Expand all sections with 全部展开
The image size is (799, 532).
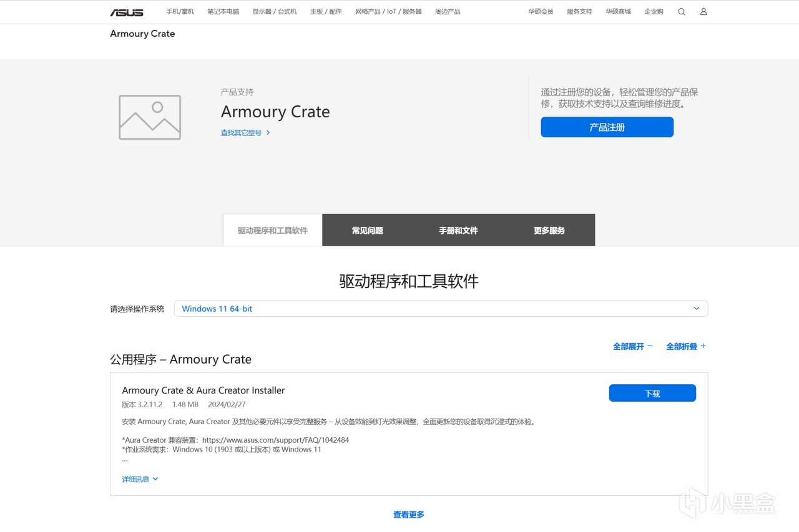pyautogui.click(x=632, y=346)
